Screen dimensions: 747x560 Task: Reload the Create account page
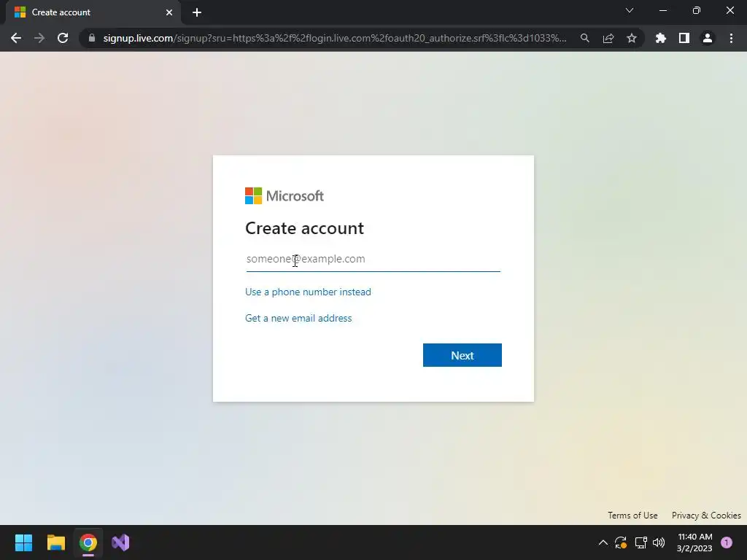tap(63, 38)
